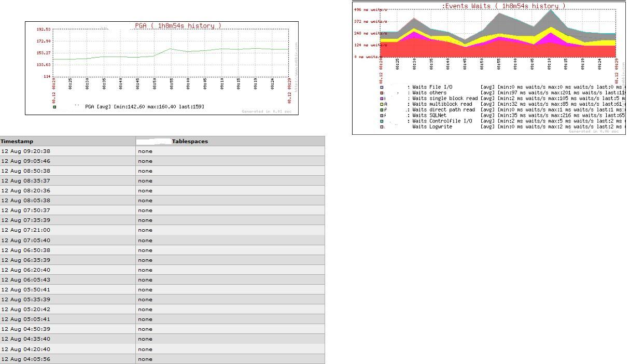
Task: Click the 192.53 y-axis label on PGA graph
Action: [44, 30]
